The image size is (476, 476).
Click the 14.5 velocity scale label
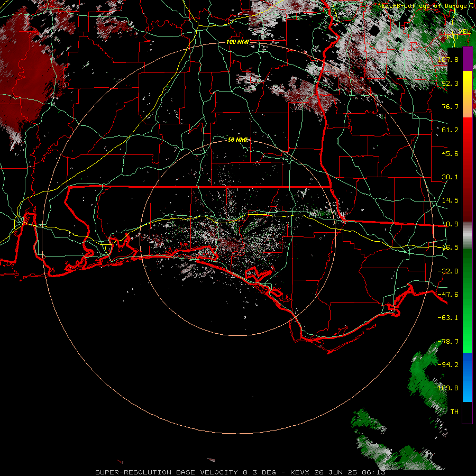click(450, 200)
